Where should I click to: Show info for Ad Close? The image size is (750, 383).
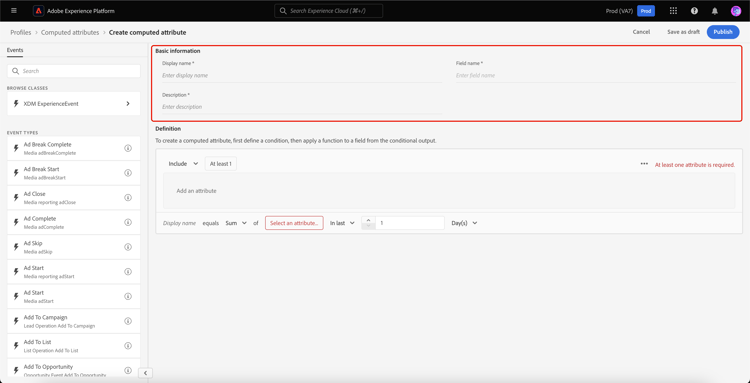pyautogui.click(x=128, y=197)
